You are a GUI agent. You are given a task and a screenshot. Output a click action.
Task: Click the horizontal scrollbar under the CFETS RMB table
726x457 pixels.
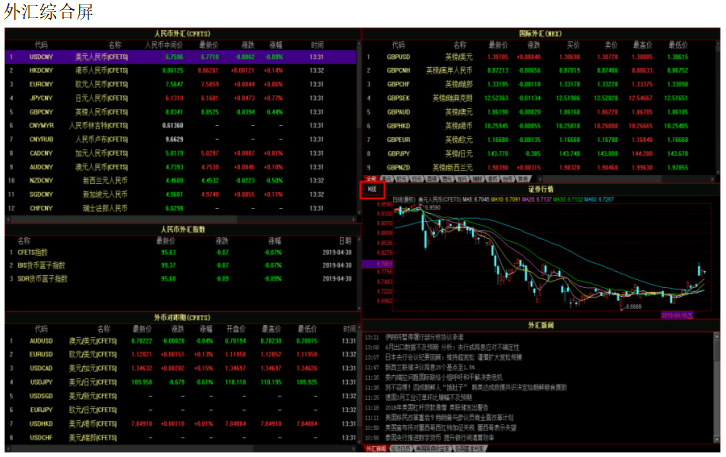click(x=181, y=219)
